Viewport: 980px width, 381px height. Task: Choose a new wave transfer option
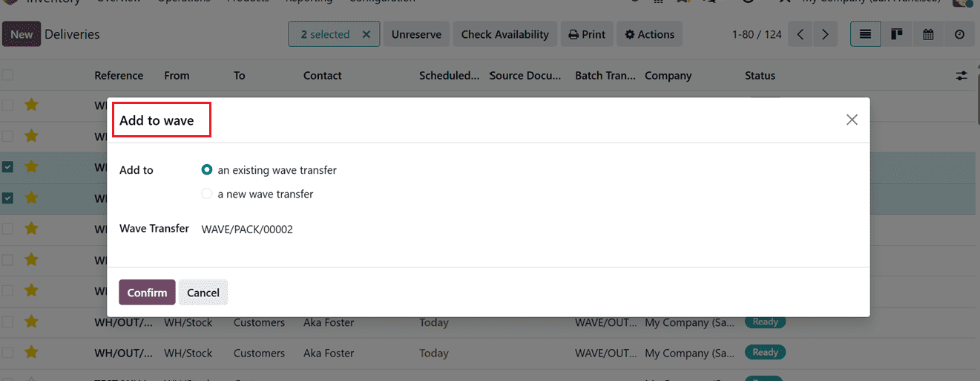click(207, 194)
